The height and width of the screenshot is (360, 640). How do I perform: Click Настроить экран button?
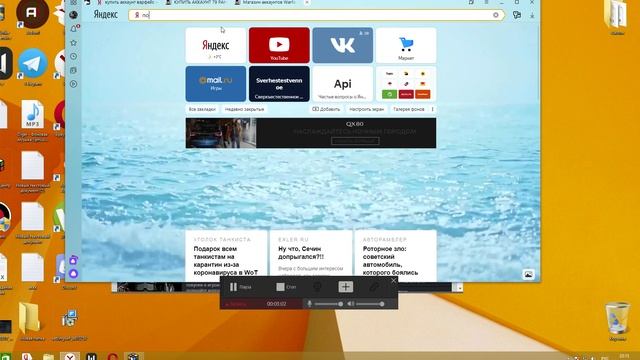tap(367, 109)
